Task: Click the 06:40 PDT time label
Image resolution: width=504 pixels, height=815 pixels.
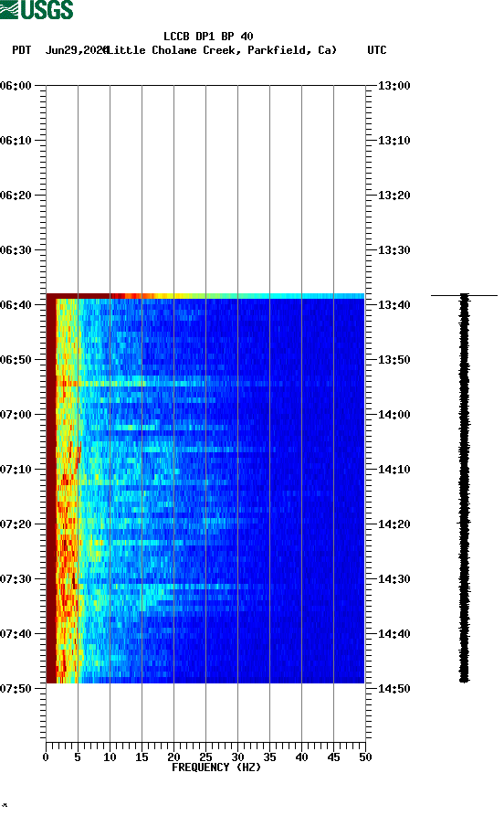Action: (x=16, y=304)
